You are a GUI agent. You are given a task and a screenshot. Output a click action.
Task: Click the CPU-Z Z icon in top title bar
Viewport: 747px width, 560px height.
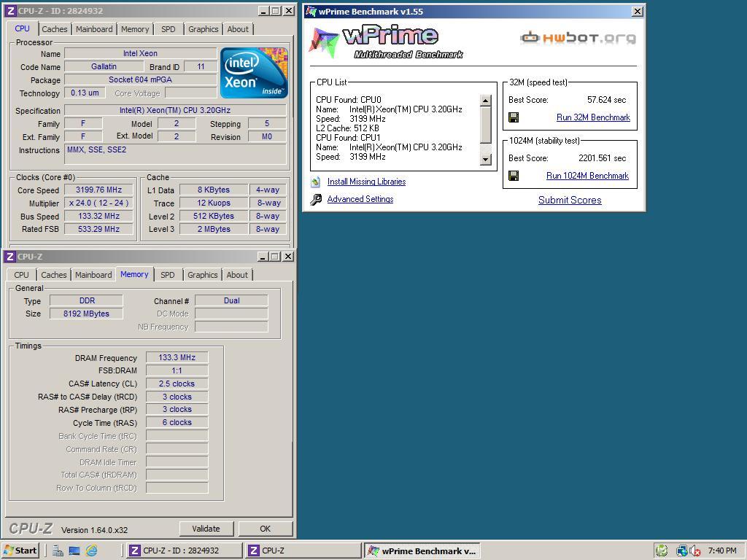coord(10,10)
